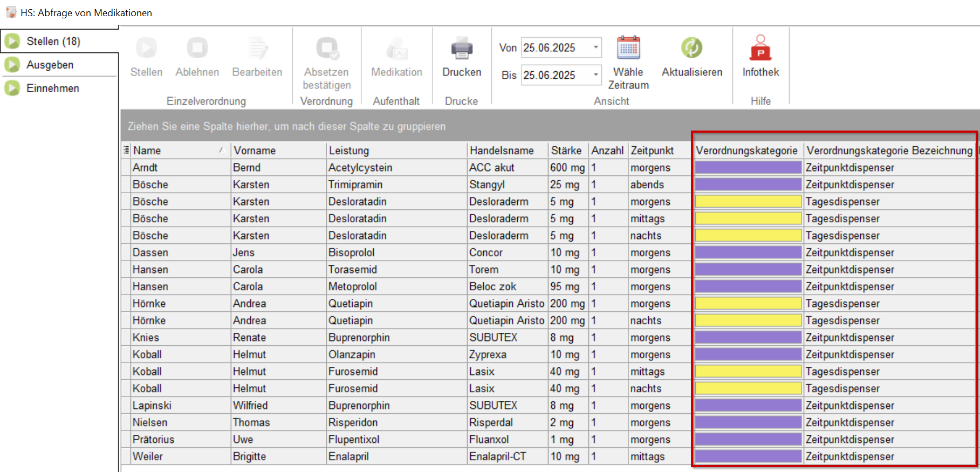Click the Bis date input field
Screen dimensions: 980x472
[554, 75]
